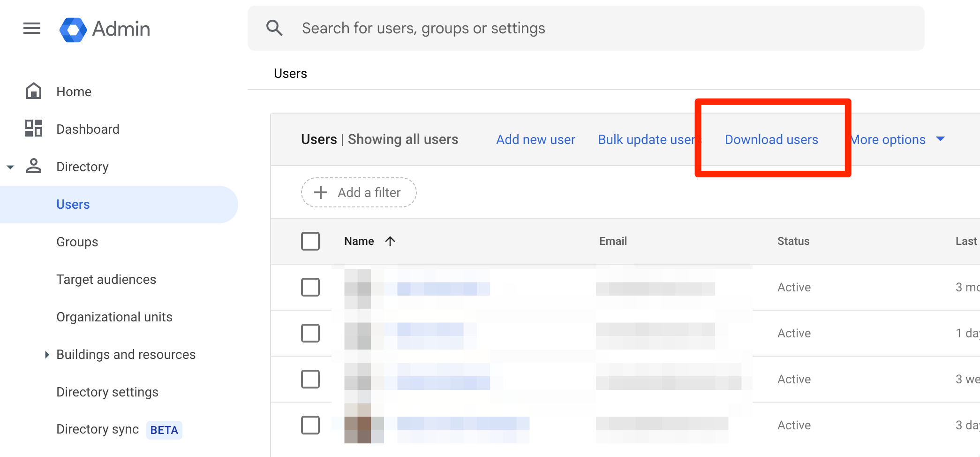Open Directory sync BETA page
The height and width of the screenshot is (457, 980).
[119, 429]
